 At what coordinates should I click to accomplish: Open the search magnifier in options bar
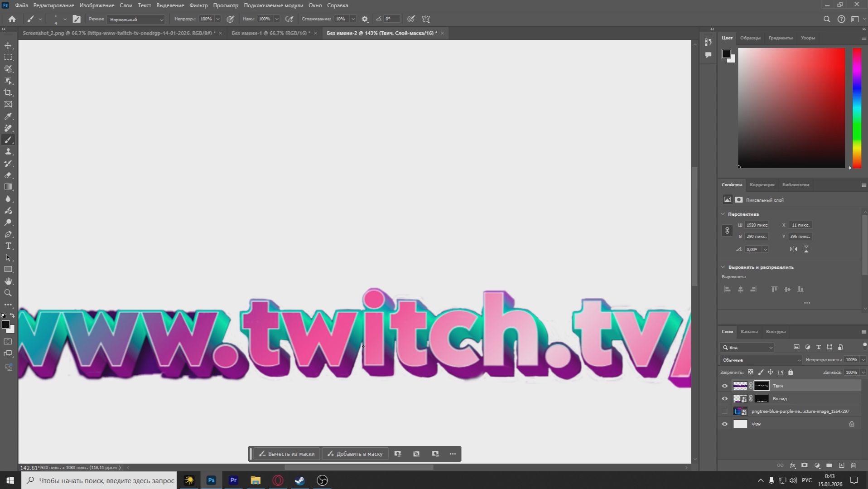[x=827, y=19]
